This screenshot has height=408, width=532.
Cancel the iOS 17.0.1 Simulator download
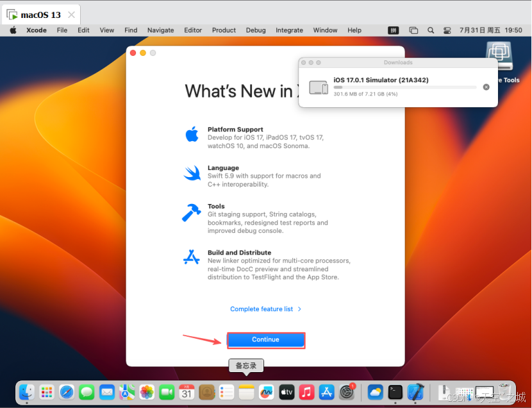point(486,87)
